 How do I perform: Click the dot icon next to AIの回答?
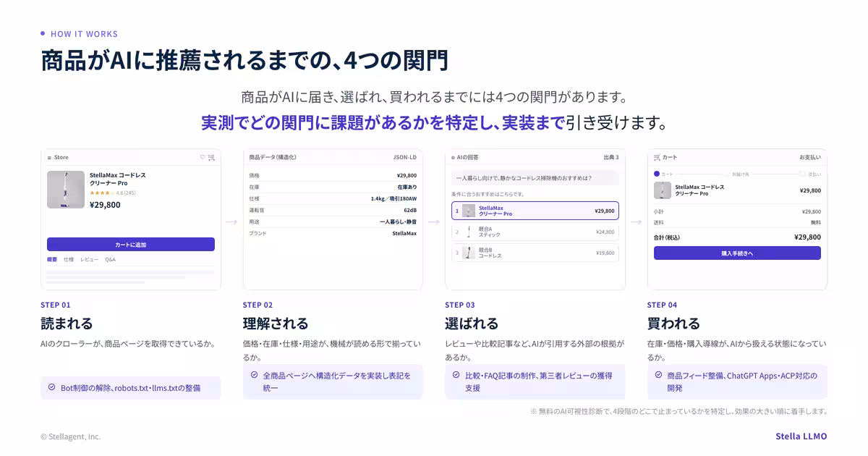click(454, 157)
